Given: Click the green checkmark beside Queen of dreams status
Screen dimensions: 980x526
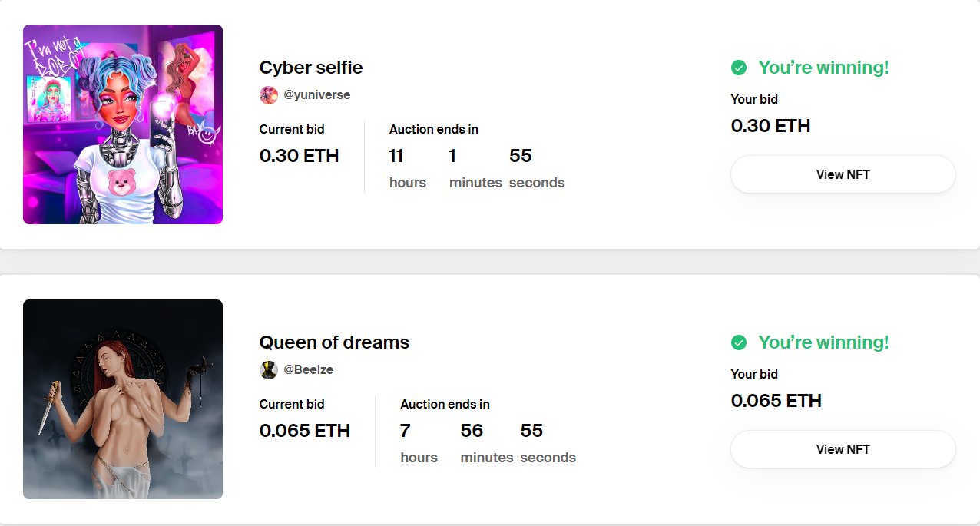Looking at the screenshot, I should tap(739, 342).
